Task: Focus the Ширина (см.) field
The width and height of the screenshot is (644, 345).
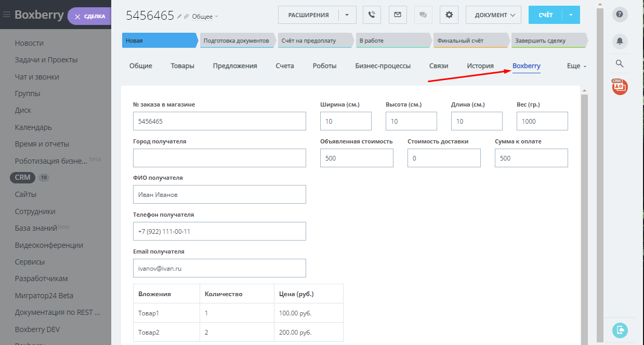Action: pos(346,121)
